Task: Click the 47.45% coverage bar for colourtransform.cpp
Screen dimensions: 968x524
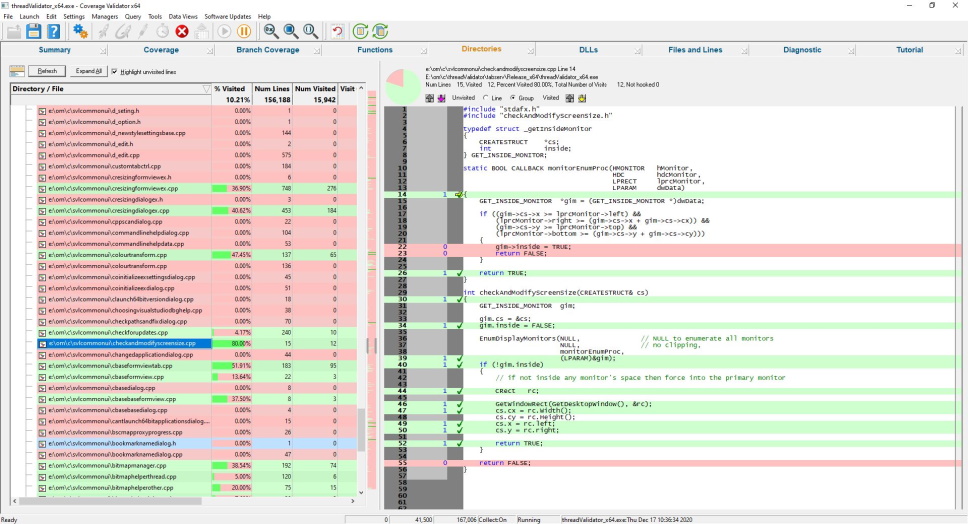Action: [x=232, y=255]
